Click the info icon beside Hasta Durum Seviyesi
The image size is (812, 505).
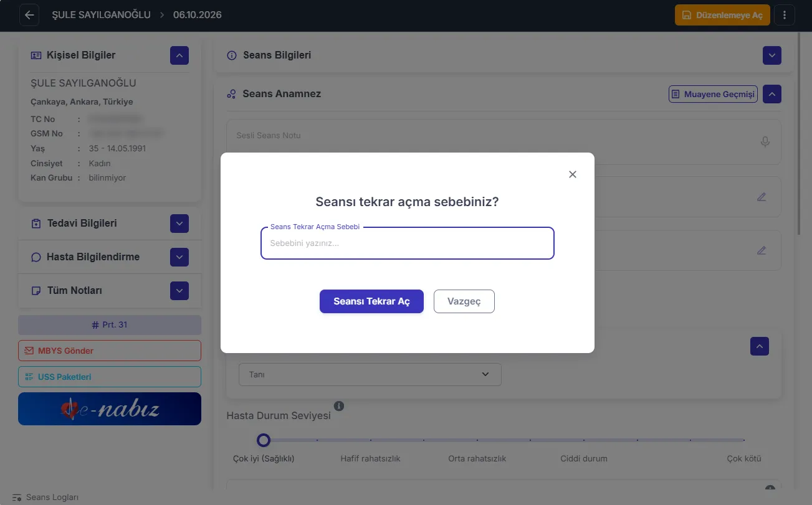(339, 406)
